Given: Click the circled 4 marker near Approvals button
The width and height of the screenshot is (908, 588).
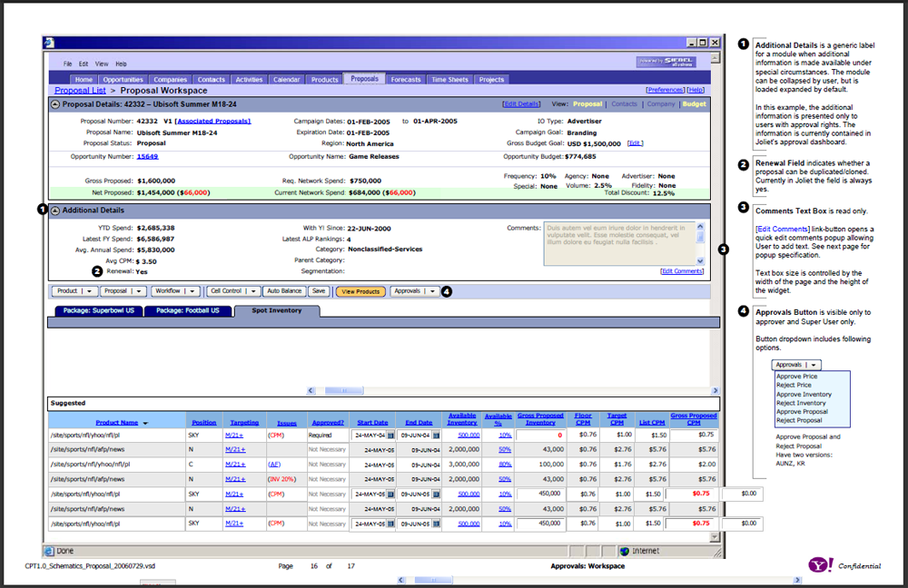Looking at the screenshot, I should point(446,291).
